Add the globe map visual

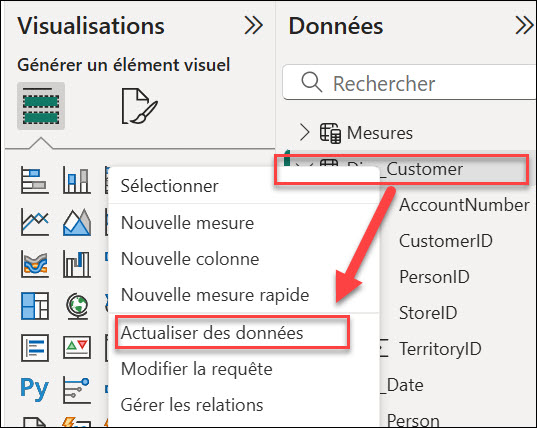[77, 306]
